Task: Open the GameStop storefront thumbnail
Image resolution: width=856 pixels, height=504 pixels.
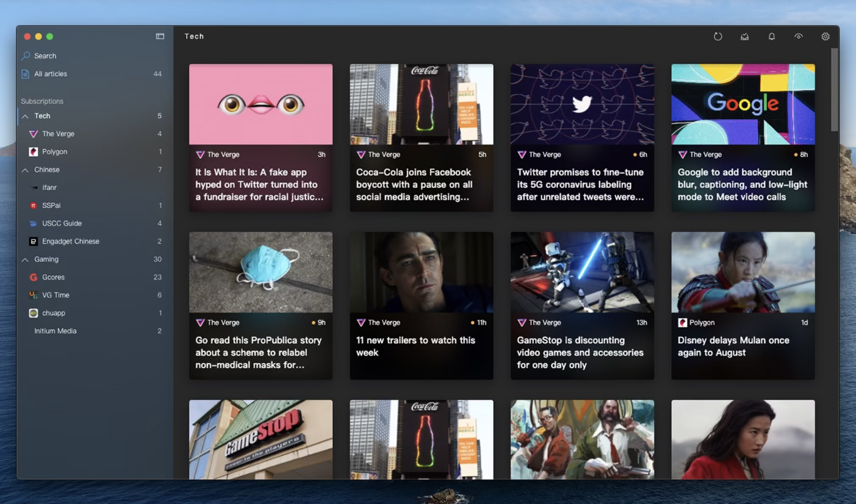Action: pos(261,439)
